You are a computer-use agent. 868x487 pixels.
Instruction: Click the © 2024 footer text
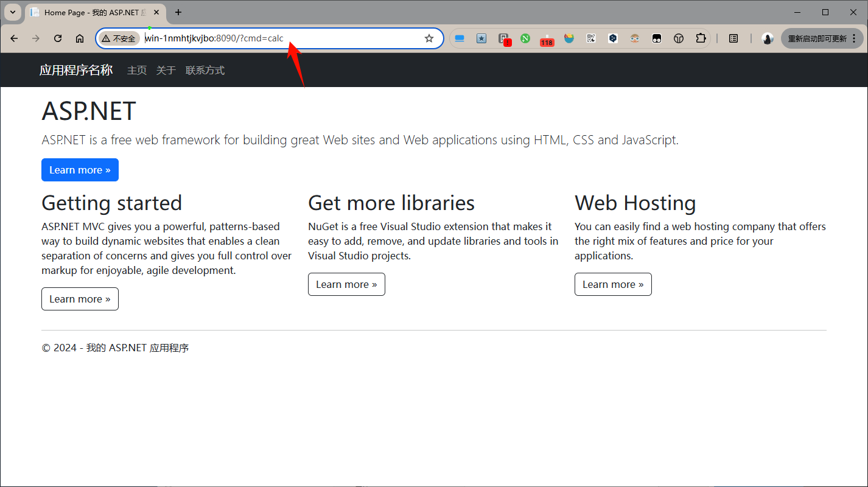coord(115,348)
